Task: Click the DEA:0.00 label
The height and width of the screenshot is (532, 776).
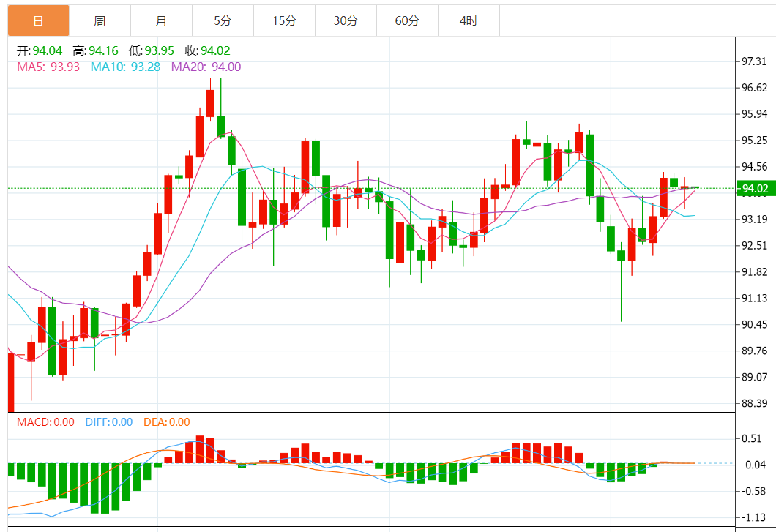Action: click(167, 422)
